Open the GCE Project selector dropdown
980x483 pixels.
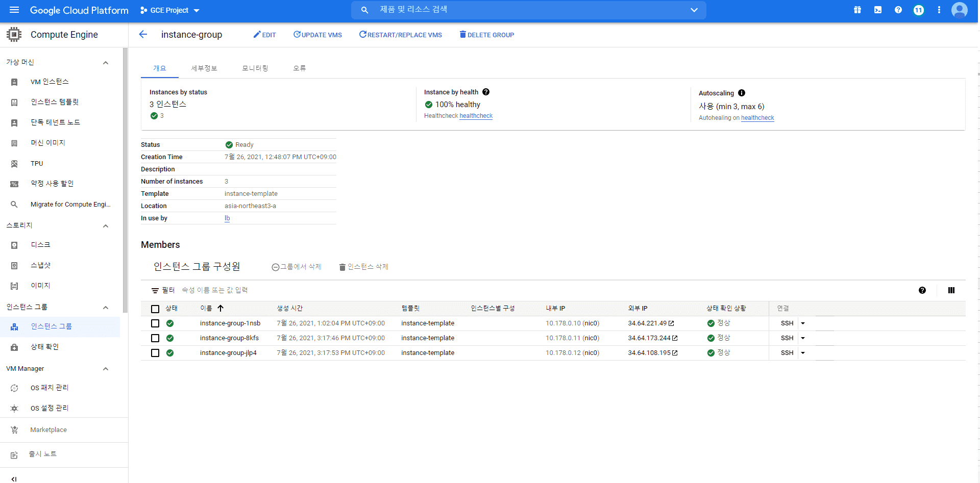pos(169,10)
